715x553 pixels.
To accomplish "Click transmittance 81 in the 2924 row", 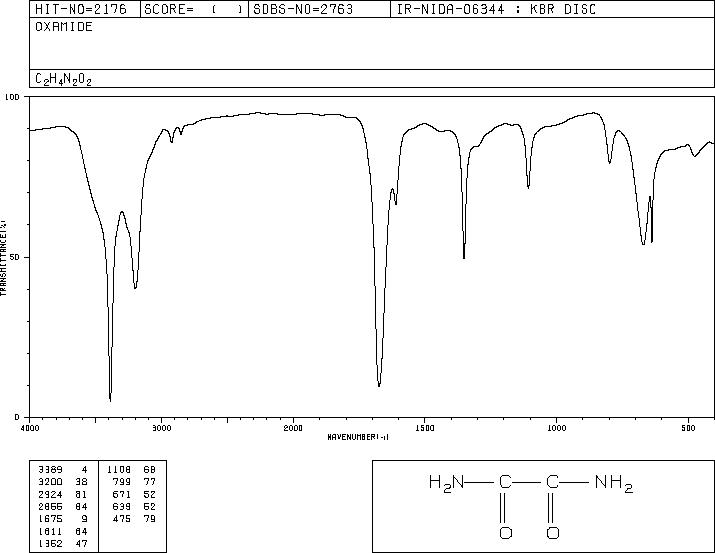I will pos(81,494).
